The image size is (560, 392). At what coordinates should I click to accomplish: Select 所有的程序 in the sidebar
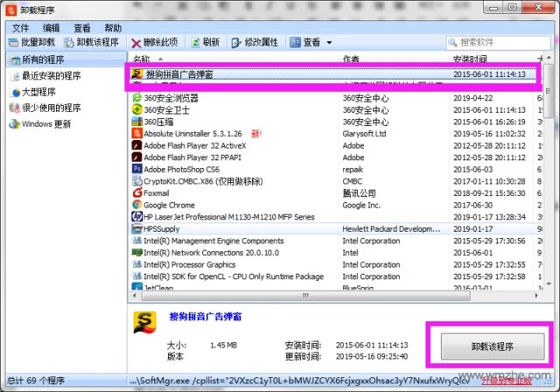pos(66,59)
